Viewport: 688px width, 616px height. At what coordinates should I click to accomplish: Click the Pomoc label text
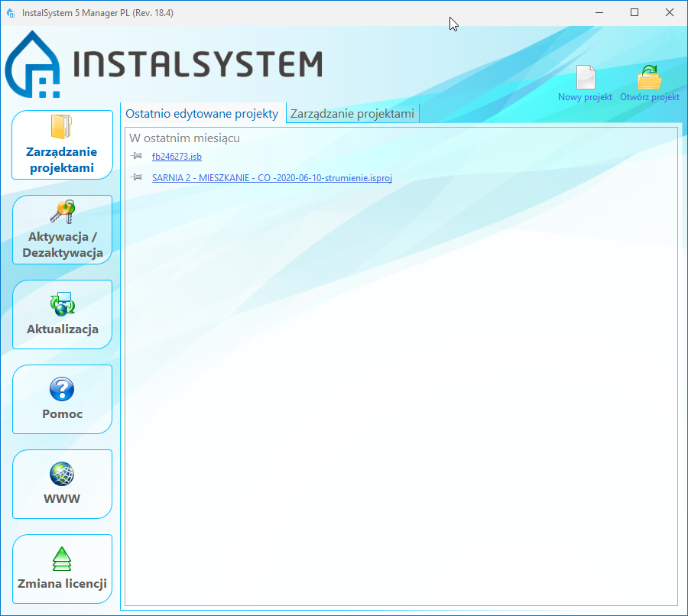[63, 413]
